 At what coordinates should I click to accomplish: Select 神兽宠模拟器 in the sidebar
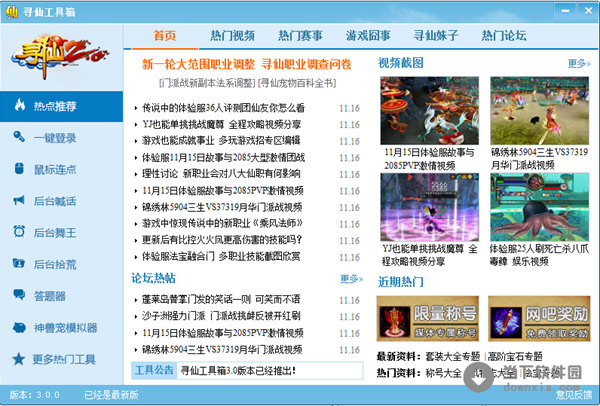[62, 328]
